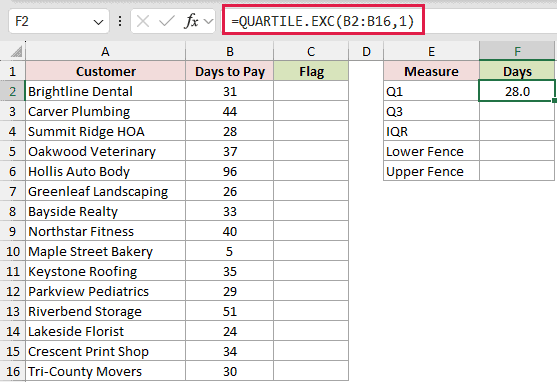Click the value 31 for Brightline Dental

click(x=229, y=91)
